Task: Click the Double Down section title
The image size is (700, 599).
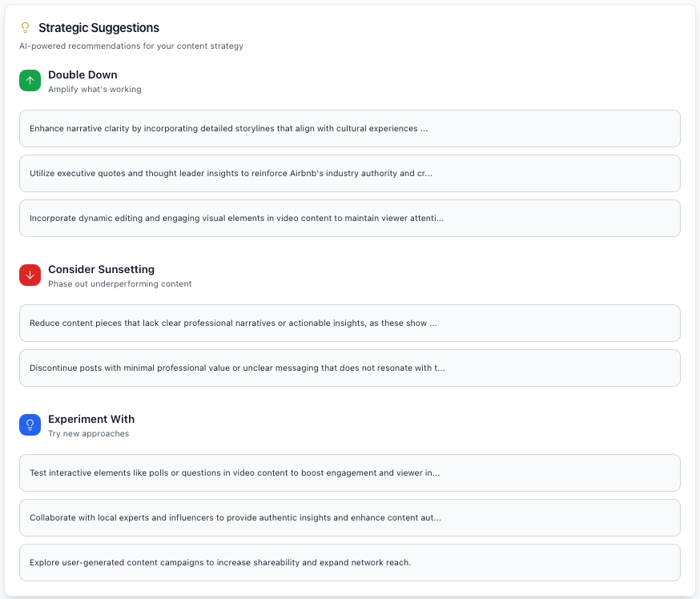Action: (82, 74)
